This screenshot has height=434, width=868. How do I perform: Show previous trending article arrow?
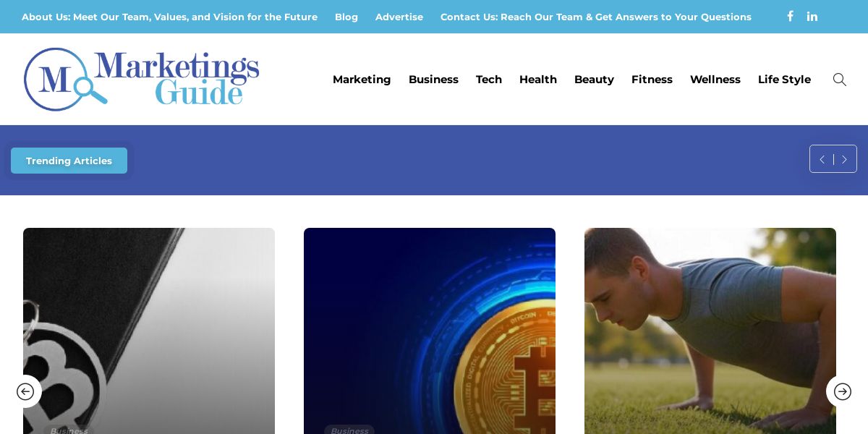click(x=822, y=159)
